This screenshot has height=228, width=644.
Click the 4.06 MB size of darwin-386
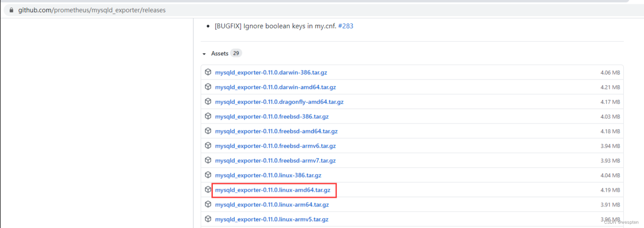pos(610,73)
